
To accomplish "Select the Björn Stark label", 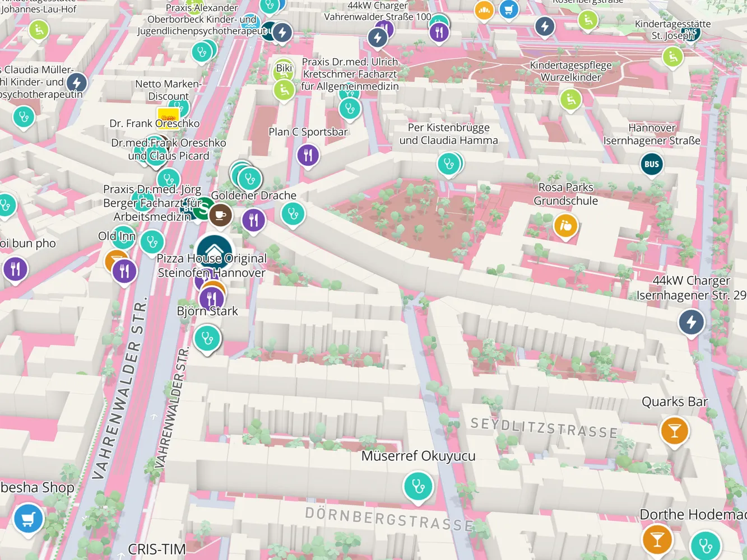I will 207,311.
